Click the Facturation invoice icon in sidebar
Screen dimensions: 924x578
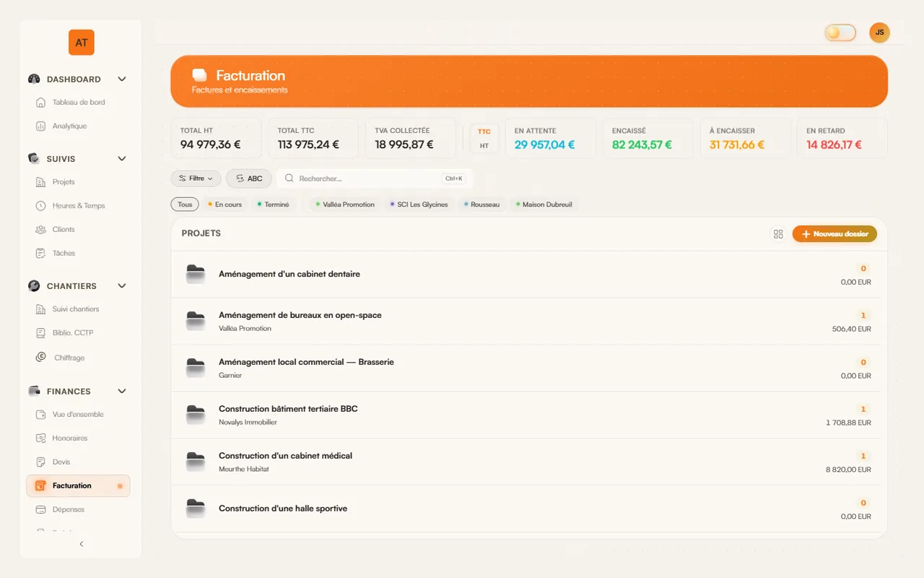coord(40,486)
